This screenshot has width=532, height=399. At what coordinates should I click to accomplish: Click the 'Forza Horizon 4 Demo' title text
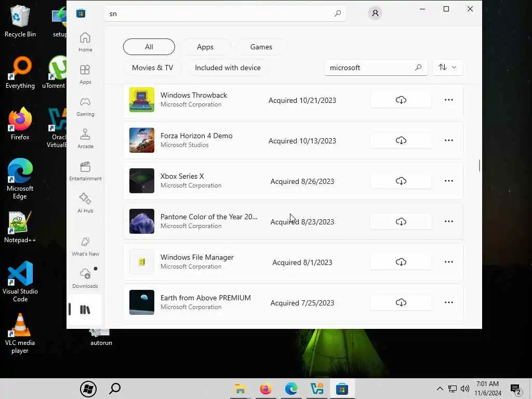pyautogui.click(x=196, y=136)
